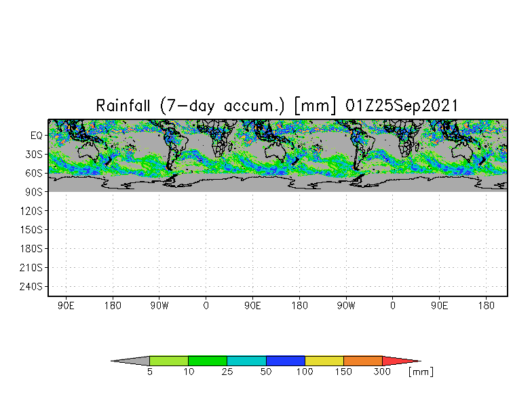Click the cyan 25-50 mm legend swatch

coord(247,361)
